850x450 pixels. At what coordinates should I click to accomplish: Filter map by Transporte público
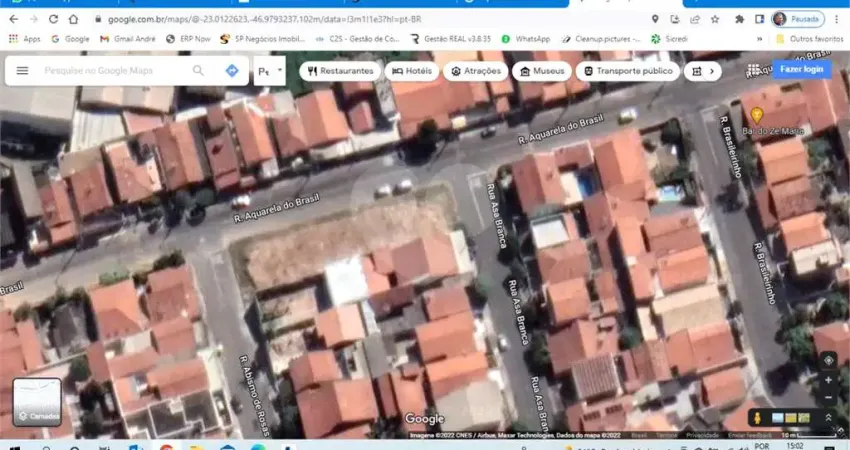[627, 71]
